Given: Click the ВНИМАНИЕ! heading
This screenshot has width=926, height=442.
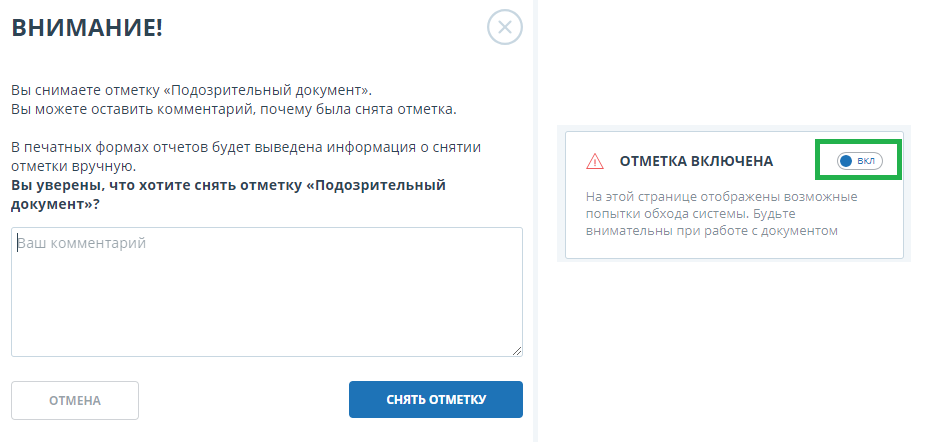Looking at the screenshot, I should 87,28.
